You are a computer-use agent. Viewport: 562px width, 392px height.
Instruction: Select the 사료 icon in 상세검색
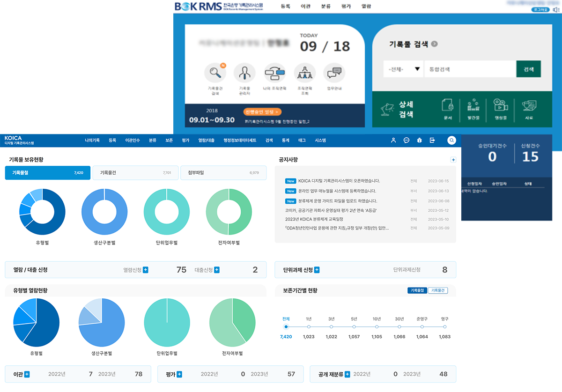point(529,106)
